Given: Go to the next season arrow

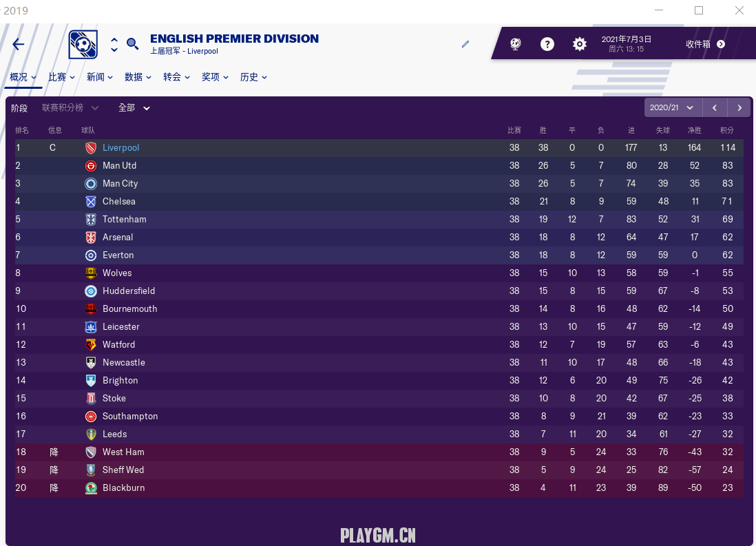Looking at the screenshot, I should click(x=739, y=107).
